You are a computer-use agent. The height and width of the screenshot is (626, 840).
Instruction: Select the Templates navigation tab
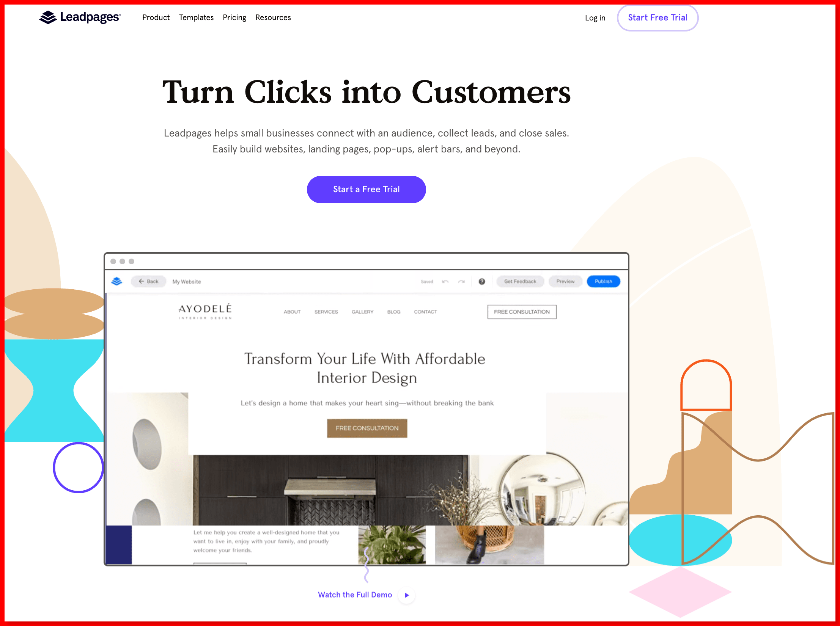197,18
